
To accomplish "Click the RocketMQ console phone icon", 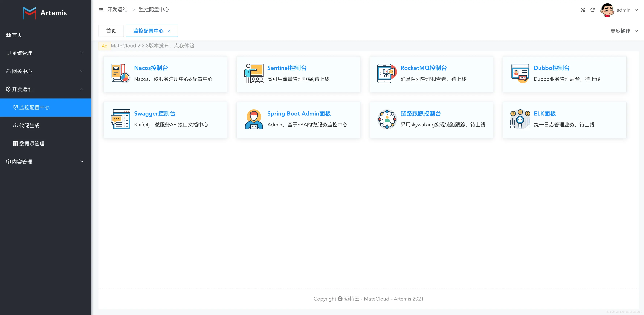I will 386,73.
